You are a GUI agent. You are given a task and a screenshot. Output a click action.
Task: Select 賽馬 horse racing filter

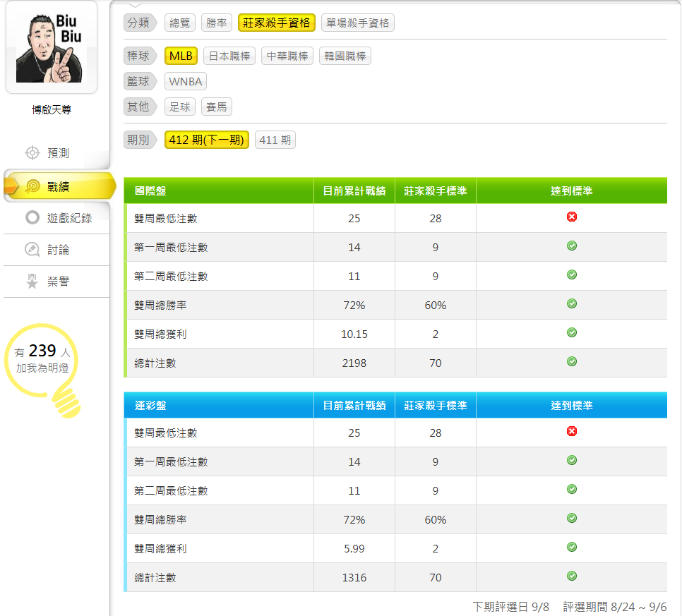[x=217, y=107]
